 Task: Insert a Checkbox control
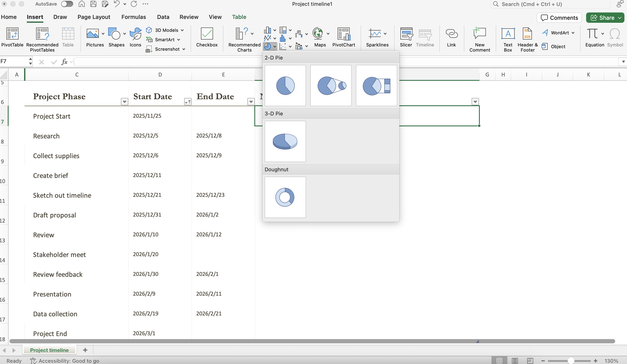(207, 37)
